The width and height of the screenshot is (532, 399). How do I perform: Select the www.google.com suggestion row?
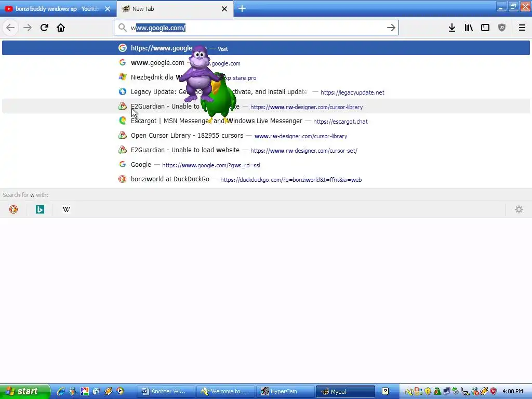pos(266,63)
